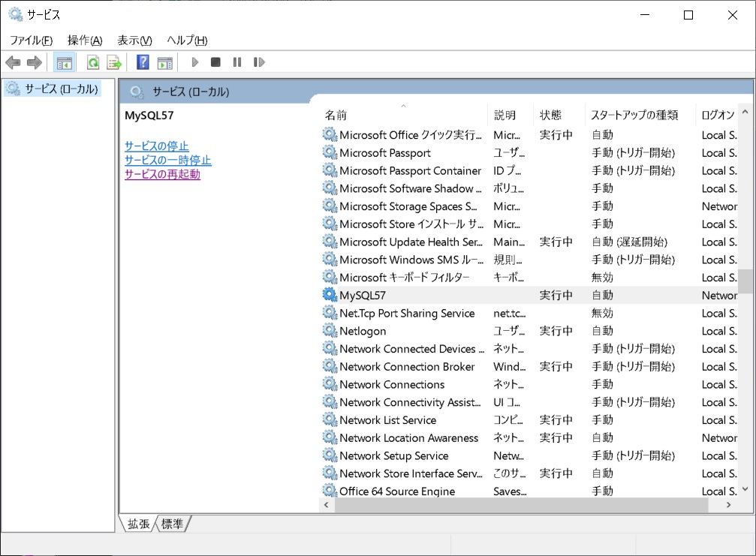Select Net.Tcp Port Sharing Service row
The width and height of the screenshot is (756, 556).
click(x=529, y=313)
